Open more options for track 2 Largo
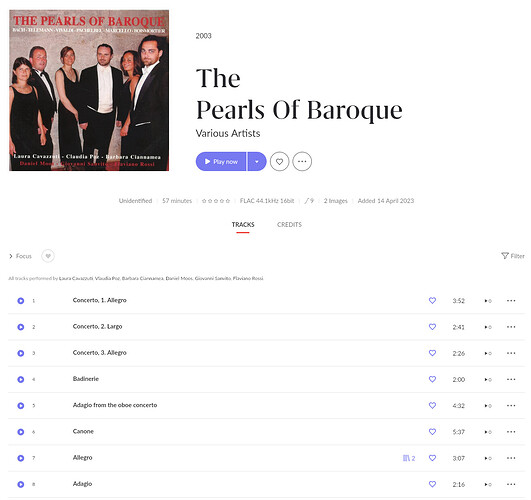This screenshot has width=531, height=500. (x=511, y=327)
